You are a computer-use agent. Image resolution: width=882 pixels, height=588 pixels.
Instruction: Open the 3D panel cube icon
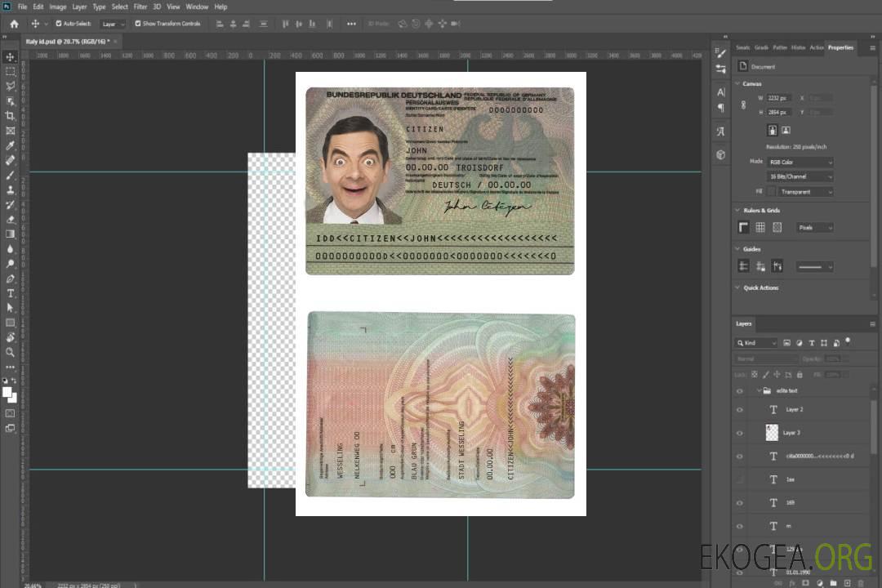coord(720,154)
